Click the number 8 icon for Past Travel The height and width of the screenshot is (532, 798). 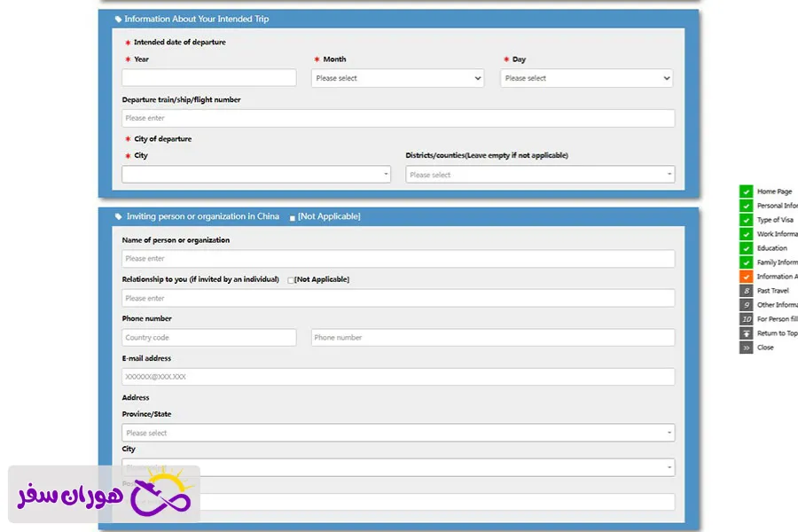pyautogui.click(x=746, y=291)
